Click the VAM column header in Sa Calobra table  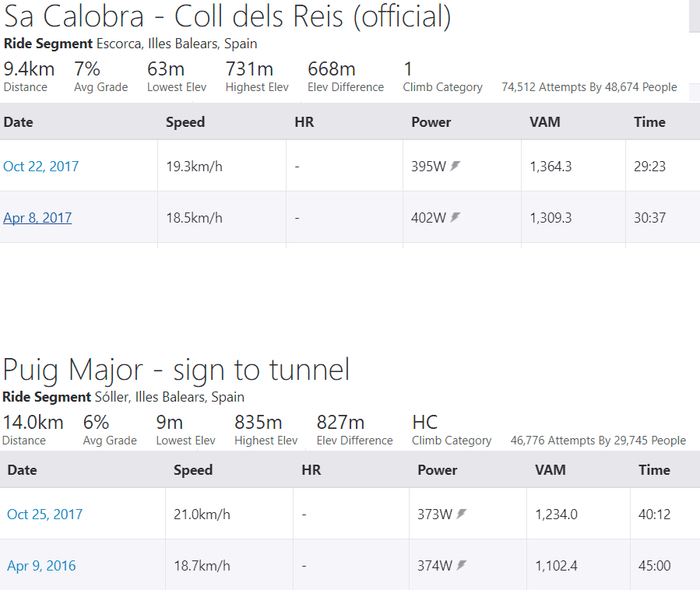(544, 122)
